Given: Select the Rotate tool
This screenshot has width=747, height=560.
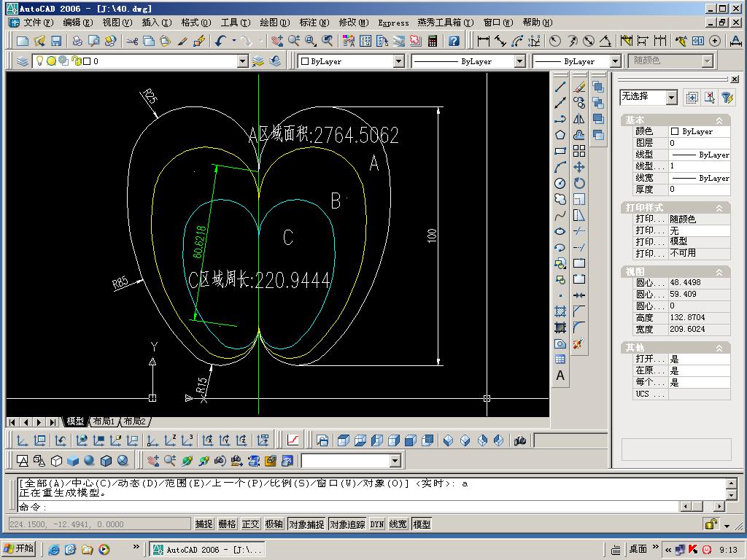Looking at the screenshot, I should (578, 183).
